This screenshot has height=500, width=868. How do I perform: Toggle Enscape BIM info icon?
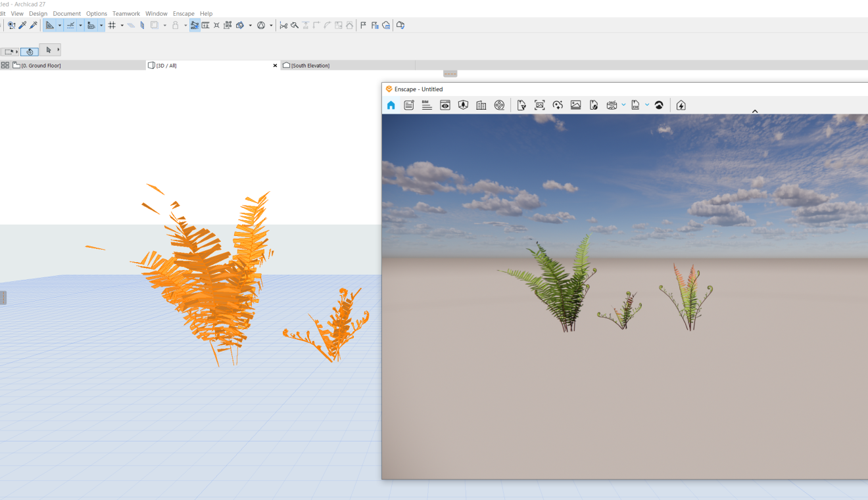click(427, 105)
